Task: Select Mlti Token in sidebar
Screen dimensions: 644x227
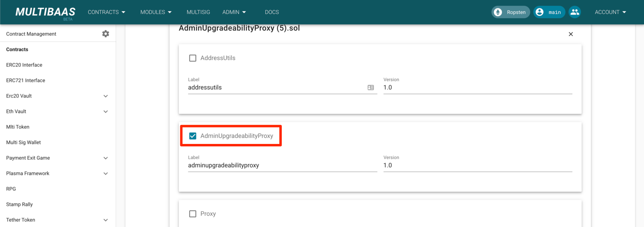Action: point(18,127)
